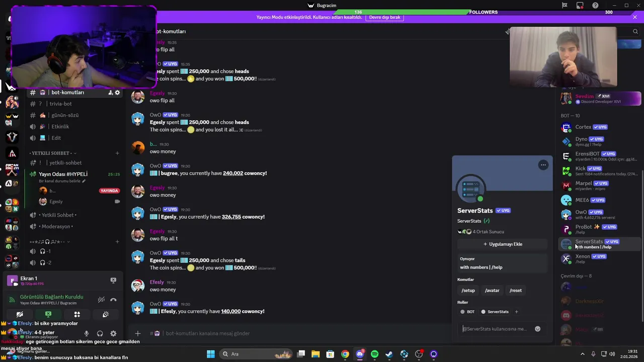Open Spotify from the taskbar
Screen dimensions: 644x362
coord(375,354)
